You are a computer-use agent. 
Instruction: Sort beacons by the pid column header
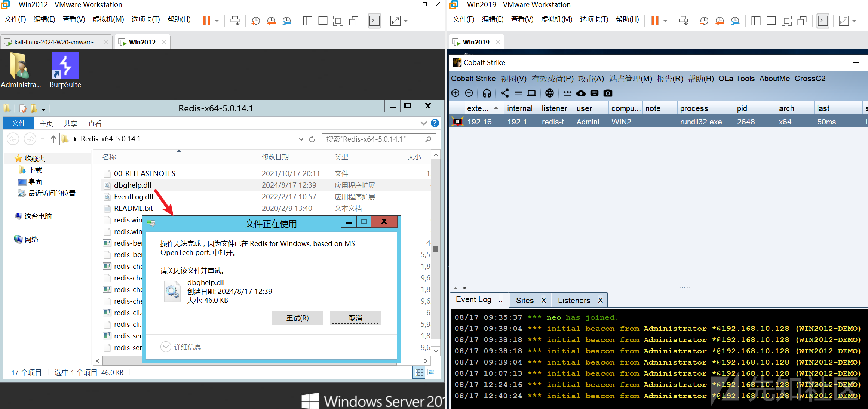[754, 108]
